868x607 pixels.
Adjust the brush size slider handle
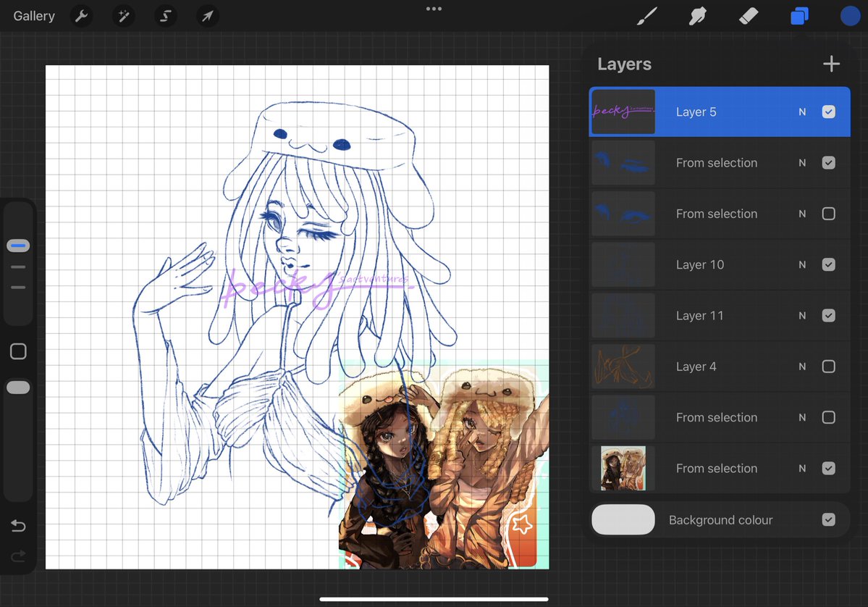click(18, 246)
